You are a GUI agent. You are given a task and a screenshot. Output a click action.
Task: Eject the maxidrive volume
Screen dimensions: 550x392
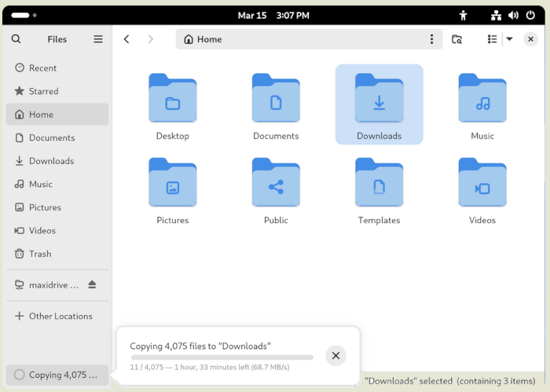(x=93, y=284)
